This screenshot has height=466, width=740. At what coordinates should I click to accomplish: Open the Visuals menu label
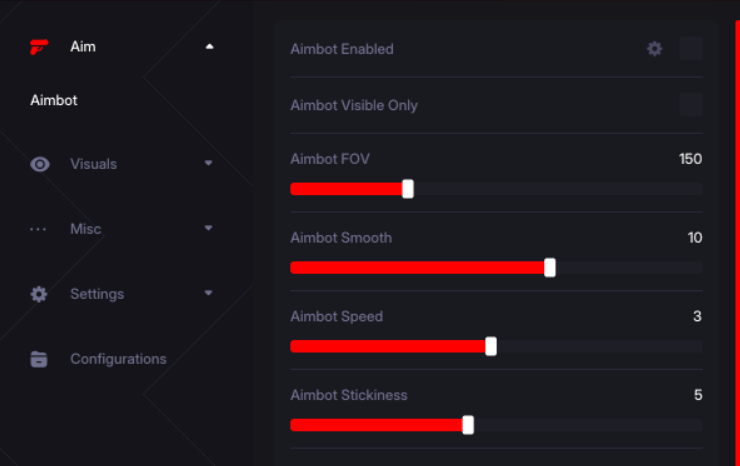click(93, 164)
